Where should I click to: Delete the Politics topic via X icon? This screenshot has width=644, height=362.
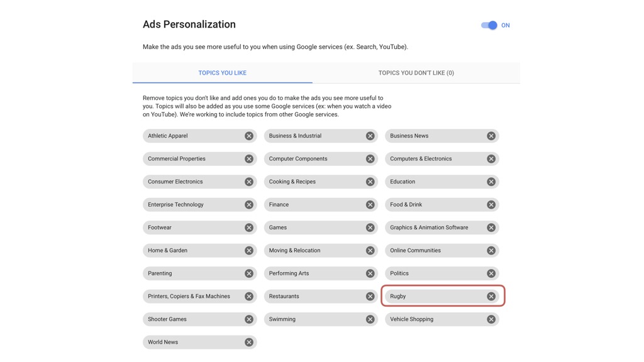(491, 273)
